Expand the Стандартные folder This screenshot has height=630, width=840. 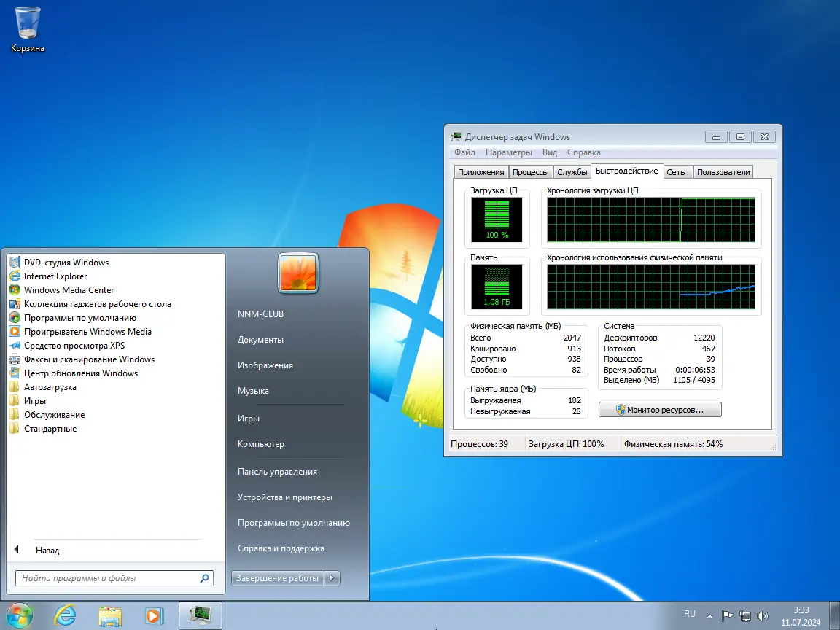click(47, 428)
